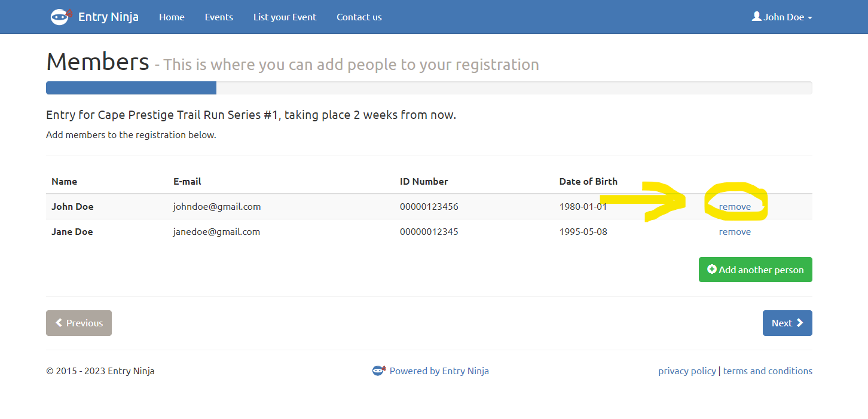Click the Entry Ninja logo icon

pos(61,17)
